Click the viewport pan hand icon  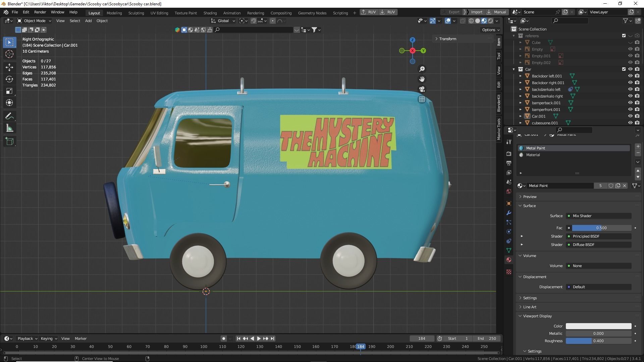click(422, 79)
